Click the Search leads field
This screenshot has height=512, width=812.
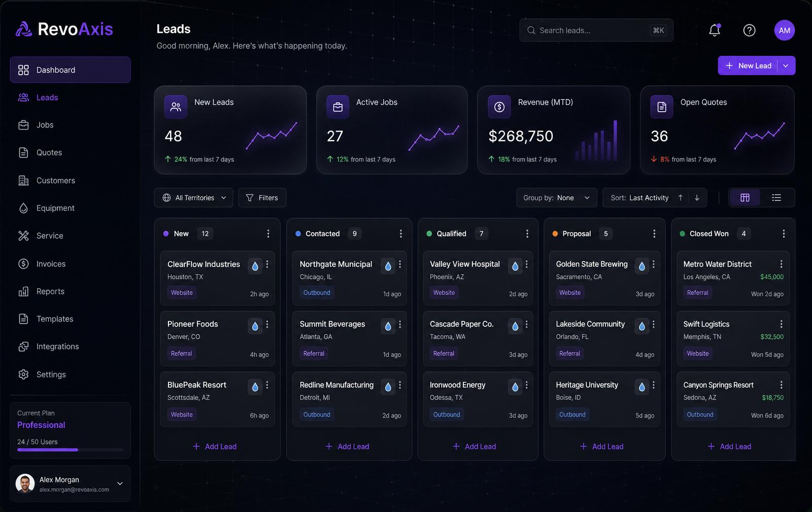[x=596, y=30]
